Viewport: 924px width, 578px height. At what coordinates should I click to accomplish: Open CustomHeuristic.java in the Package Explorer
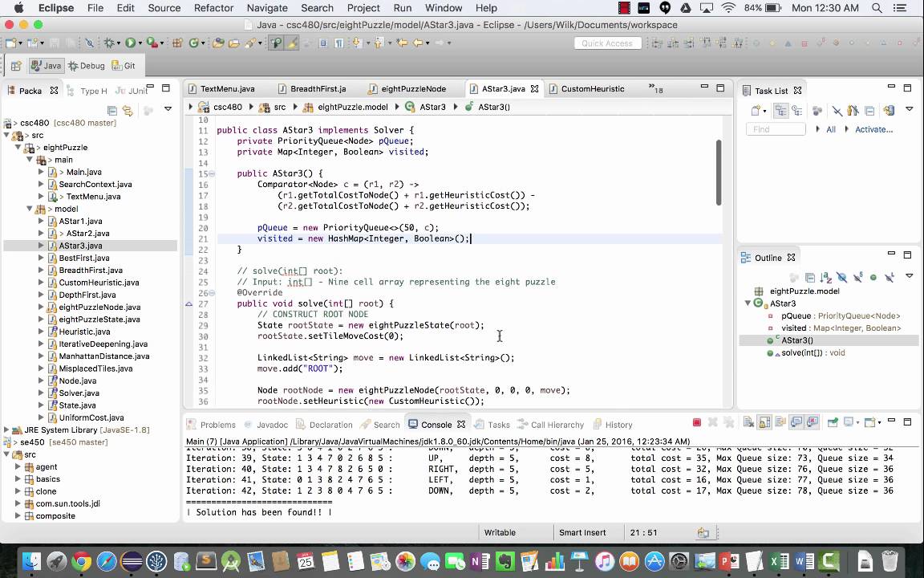point(99,283)
